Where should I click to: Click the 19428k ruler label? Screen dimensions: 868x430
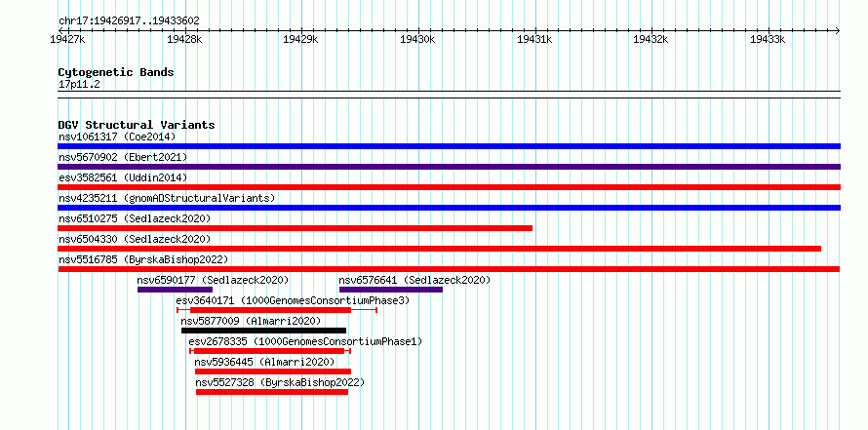(184, 39)
